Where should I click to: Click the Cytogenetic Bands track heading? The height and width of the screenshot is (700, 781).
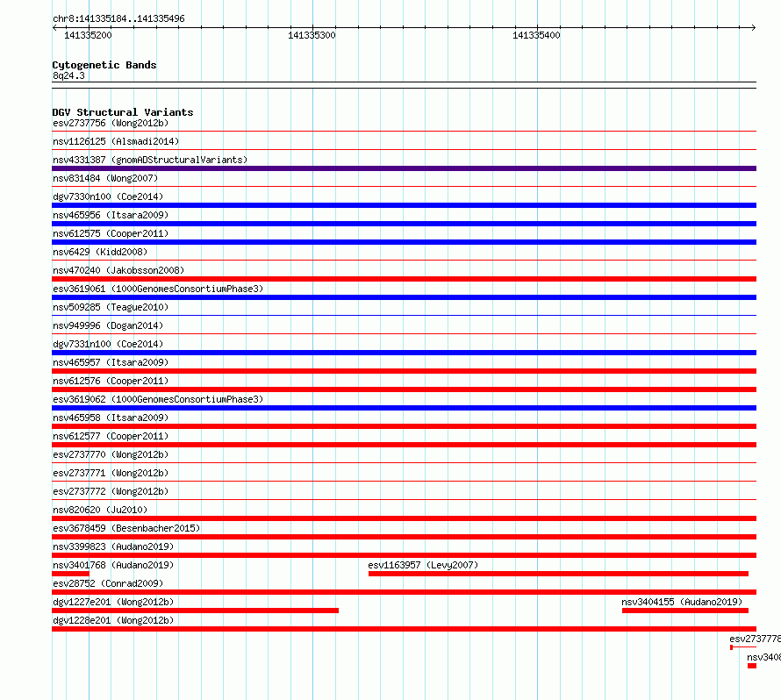104,65
